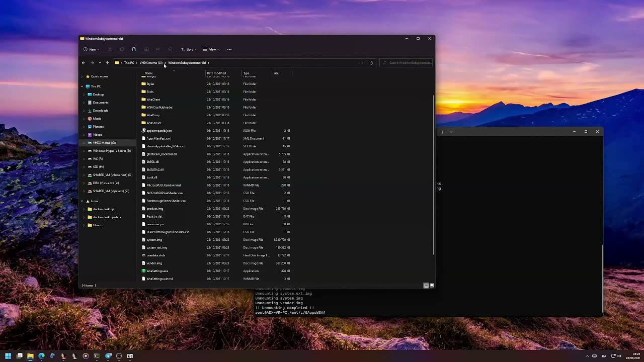This screenshot has width=644, height=362.
Task: Open Task View on the taskbar
Action: (19, 356)
